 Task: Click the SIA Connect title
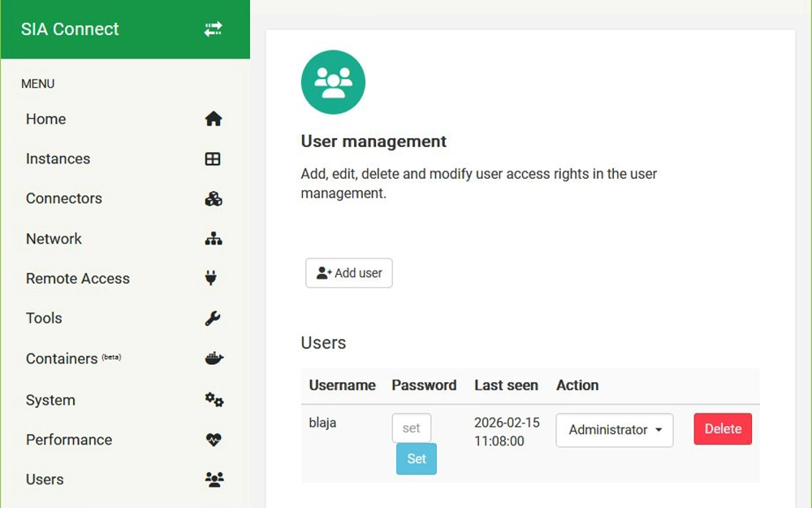coord(70,29)
